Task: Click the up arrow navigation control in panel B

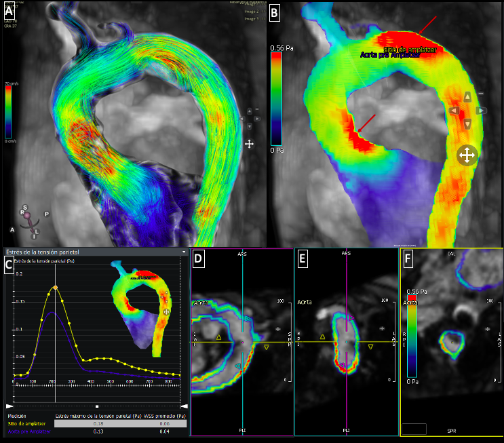Action: point(467,97)
